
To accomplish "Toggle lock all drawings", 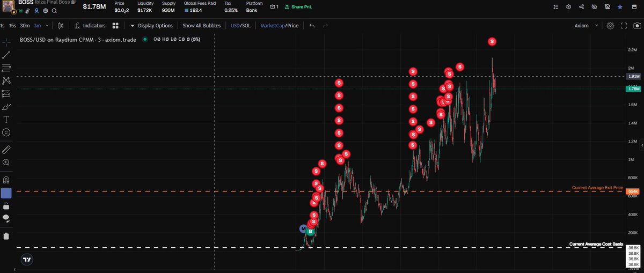I will coord(6,206).
